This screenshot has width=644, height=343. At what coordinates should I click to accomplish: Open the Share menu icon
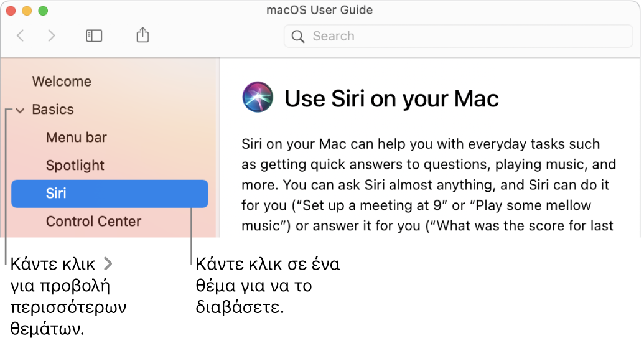(x=142, y=35)
